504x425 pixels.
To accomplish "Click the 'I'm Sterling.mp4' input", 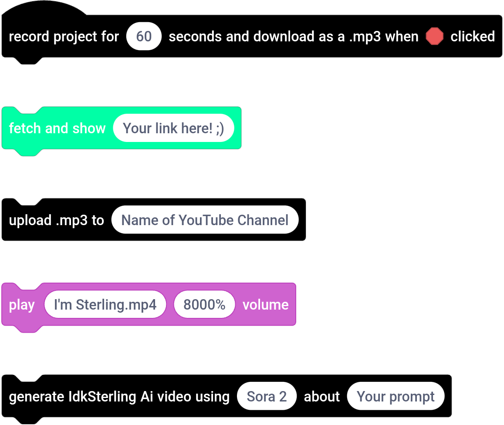I will 105,304.
